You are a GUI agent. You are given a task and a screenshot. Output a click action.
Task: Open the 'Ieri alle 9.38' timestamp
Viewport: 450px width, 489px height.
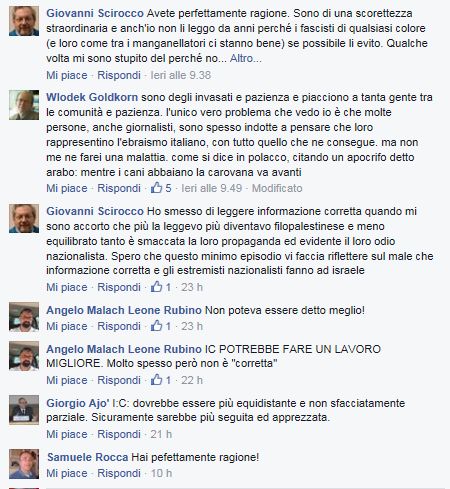(181, 75)
